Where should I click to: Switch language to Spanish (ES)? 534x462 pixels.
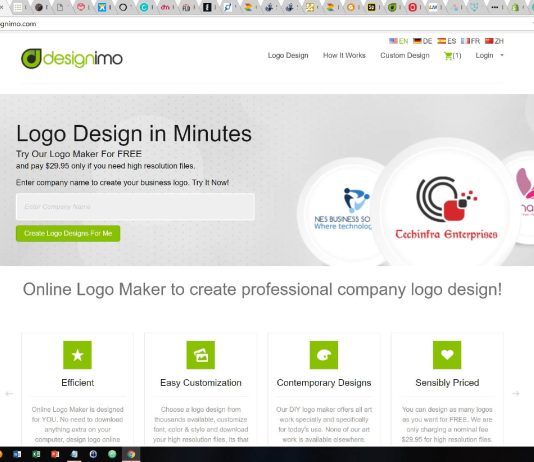coord(447,41)
